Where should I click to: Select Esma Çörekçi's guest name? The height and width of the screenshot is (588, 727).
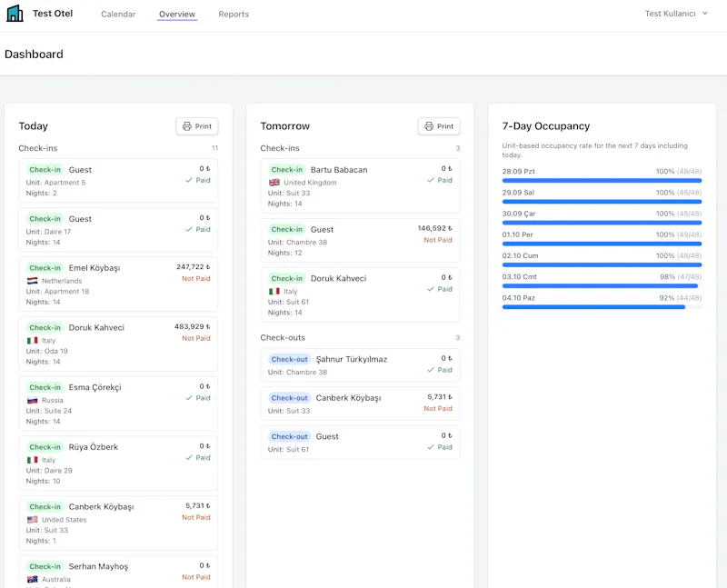[95, 387]
